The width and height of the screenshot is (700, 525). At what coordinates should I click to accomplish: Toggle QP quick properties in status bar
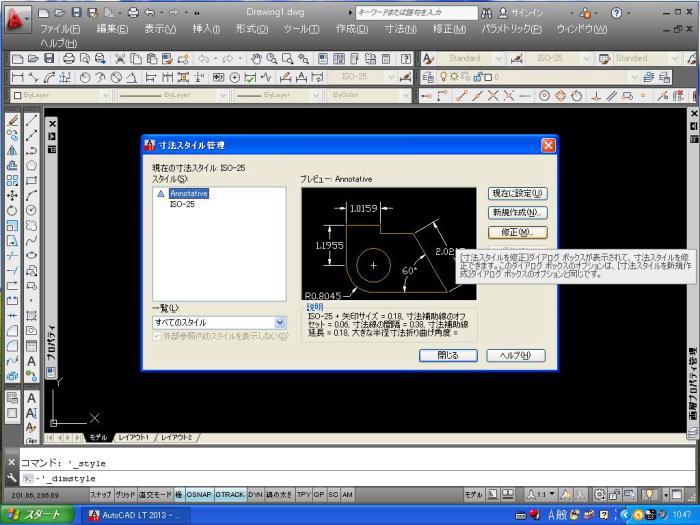319,495
